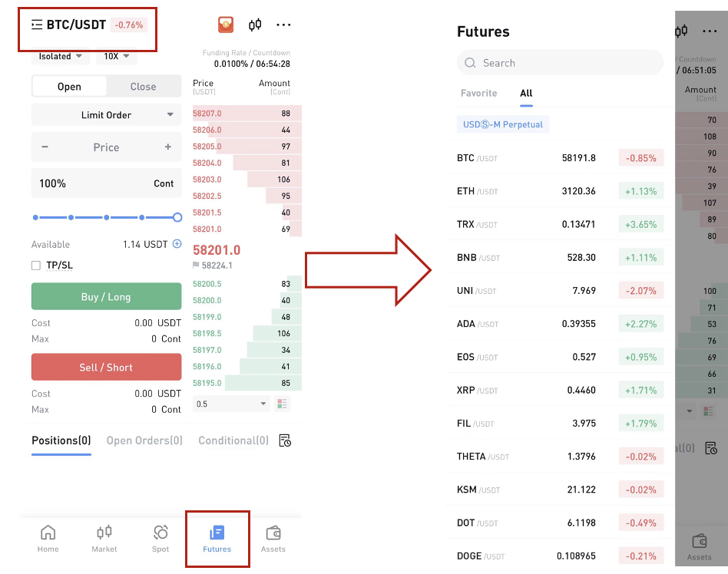Enable the TP/SL checkbox
The width and height of the screenshot is (728, 574).
(x=36, y=266)
